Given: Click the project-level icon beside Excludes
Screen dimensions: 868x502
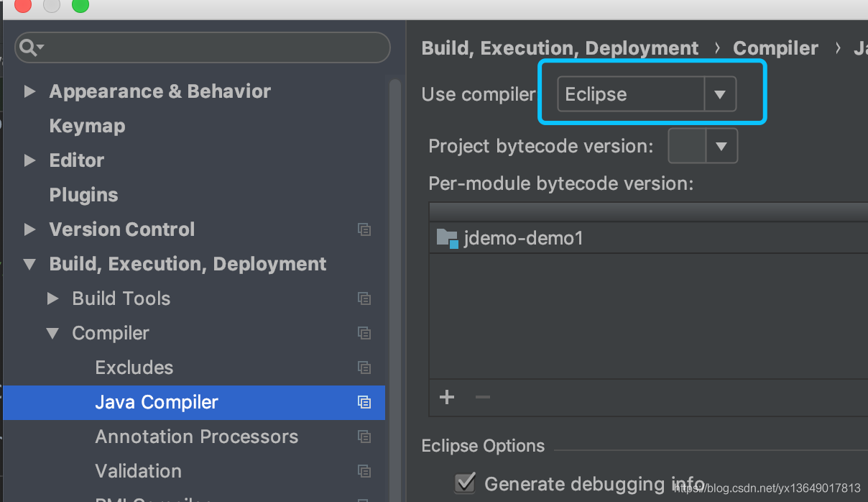Looking at the screenshot, I should pyautogui.click(x=364, y=368).
